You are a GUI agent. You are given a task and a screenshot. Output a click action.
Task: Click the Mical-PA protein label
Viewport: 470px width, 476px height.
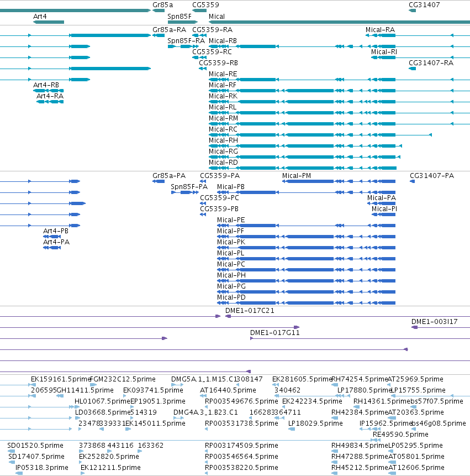coord(382,198)
